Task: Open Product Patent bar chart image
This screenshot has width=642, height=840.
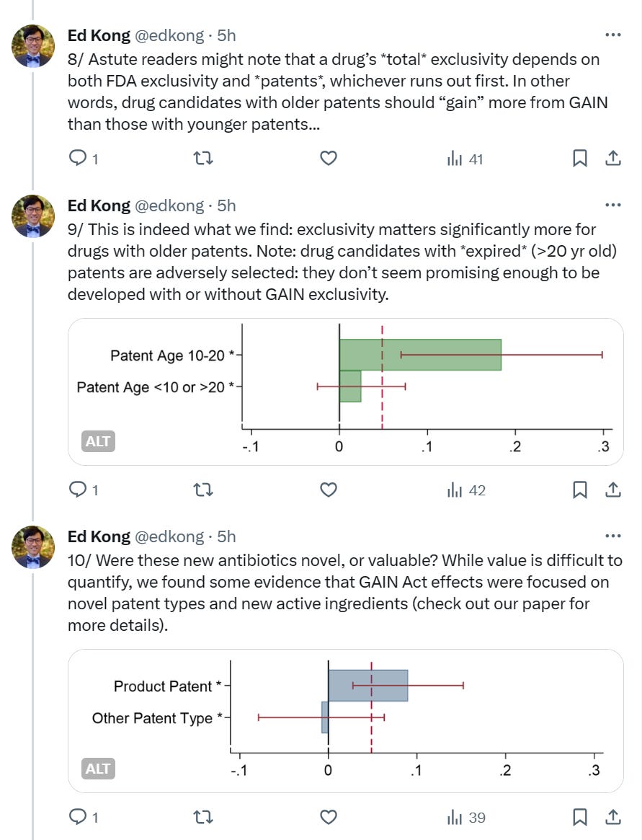Action: [x=346, y=721]
